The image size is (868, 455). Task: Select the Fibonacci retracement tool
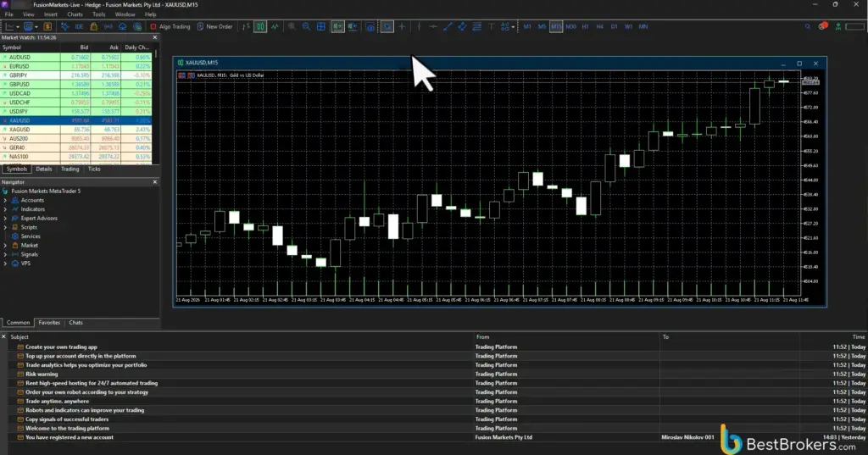(x=476, y=26)
